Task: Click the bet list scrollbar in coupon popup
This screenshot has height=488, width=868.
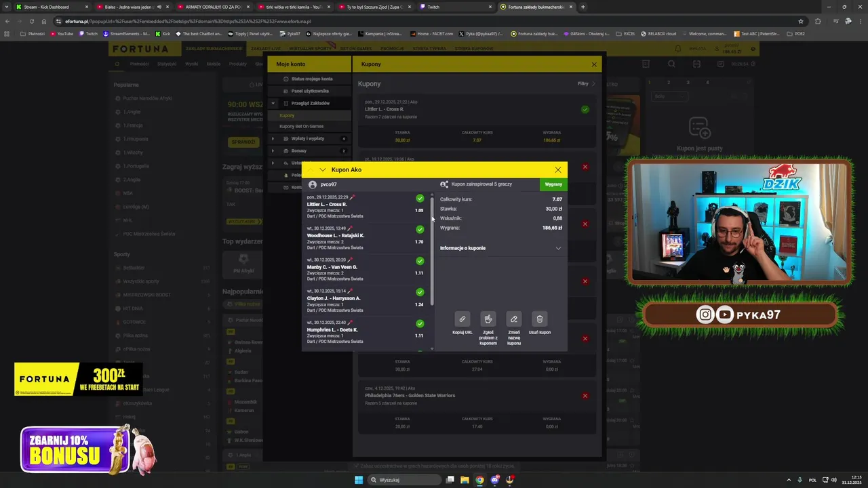Action: click(432, 251)
